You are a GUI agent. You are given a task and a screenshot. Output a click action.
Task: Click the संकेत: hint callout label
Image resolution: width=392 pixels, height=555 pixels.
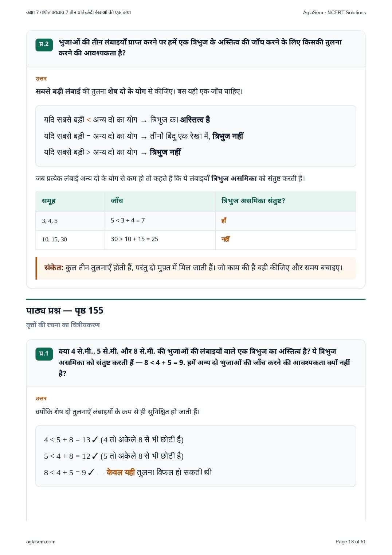click(x=54, y=268)
